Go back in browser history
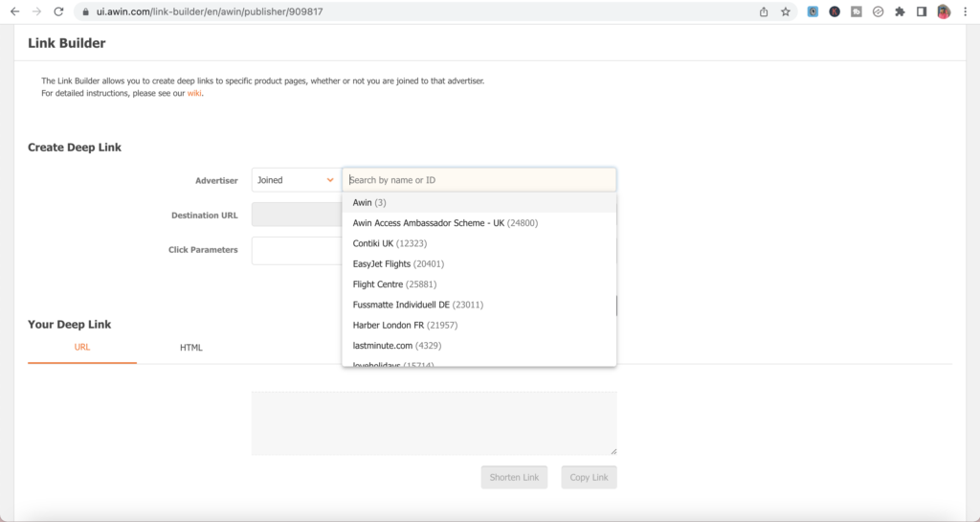The height and width of the screenshot is (522, 980). 15,11
